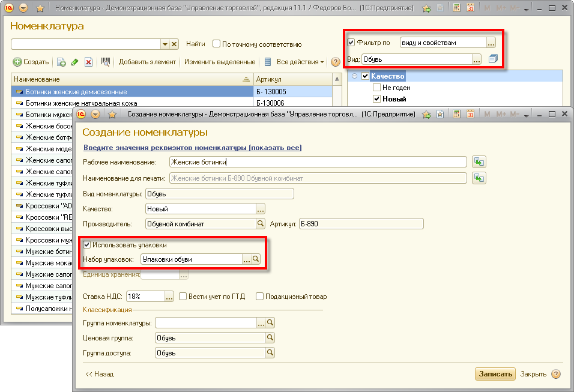Click the green icon button beside Наименование для печати
The height and width of the screenshot is (392, 574).
479,178
